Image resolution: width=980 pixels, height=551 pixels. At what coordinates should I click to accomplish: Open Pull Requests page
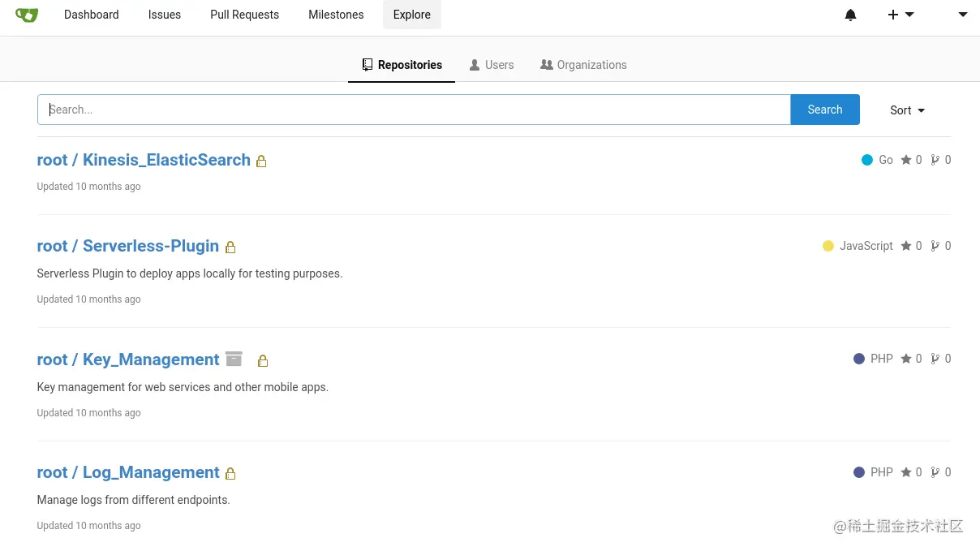pos(244,15)
